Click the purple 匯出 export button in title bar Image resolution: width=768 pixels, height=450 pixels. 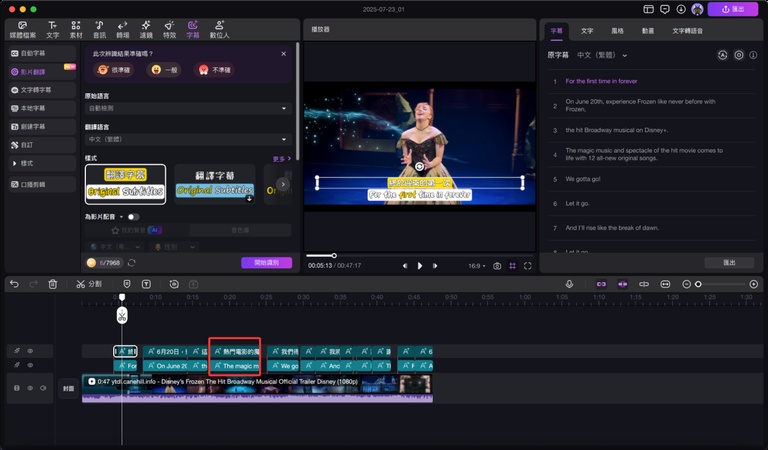click(x=733, y=9)
